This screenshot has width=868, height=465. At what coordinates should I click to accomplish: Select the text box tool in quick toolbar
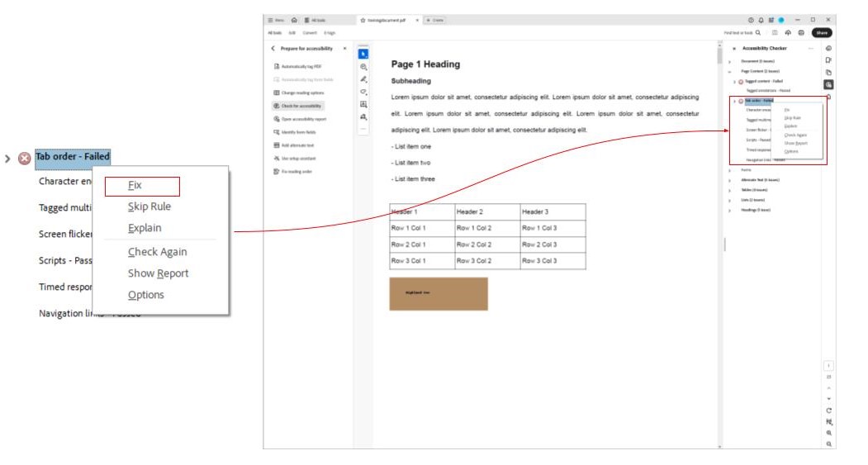tap(363, 104)
